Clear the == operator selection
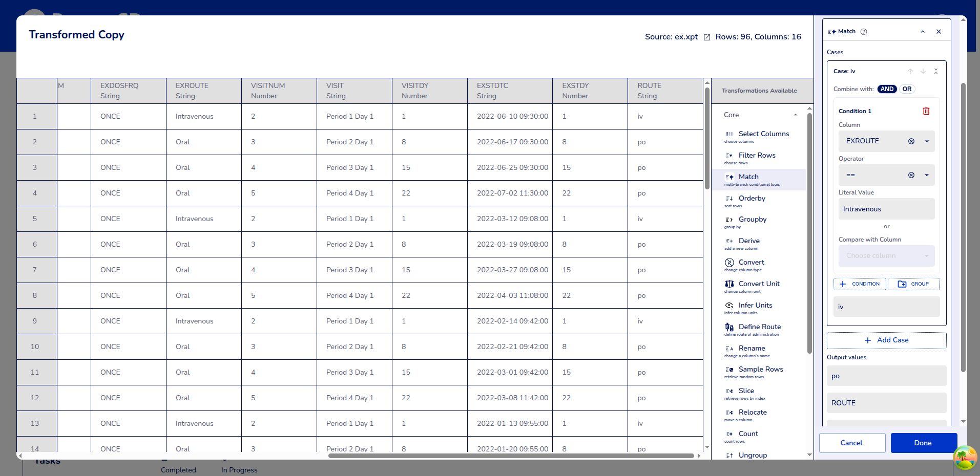The image size is (980, 476). (x=911, y=175)
